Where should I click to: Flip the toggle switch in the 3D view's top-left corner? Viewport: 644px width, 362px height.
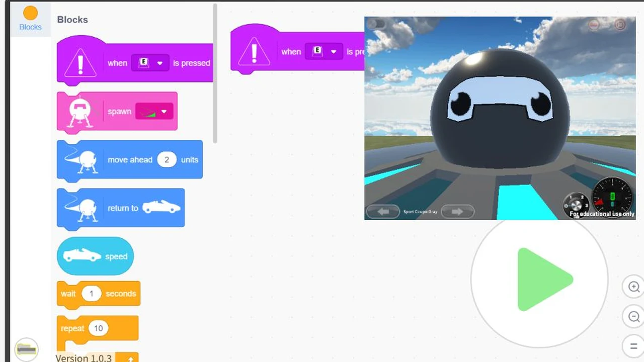375,24
